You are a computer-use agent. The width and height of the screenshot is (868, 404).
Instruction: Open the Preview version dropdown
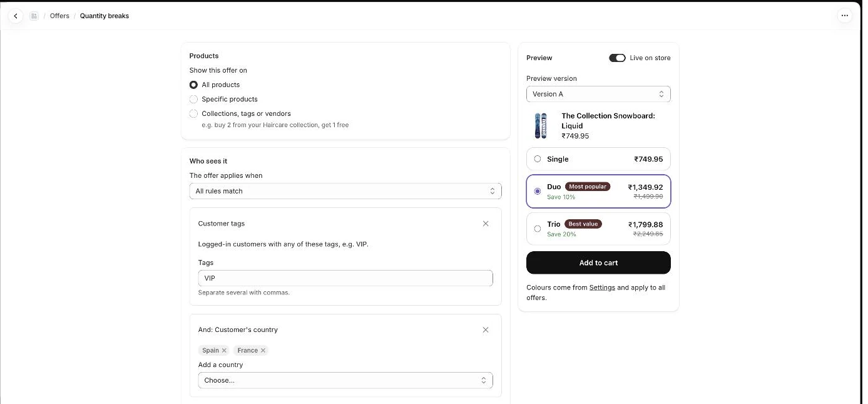598,94
